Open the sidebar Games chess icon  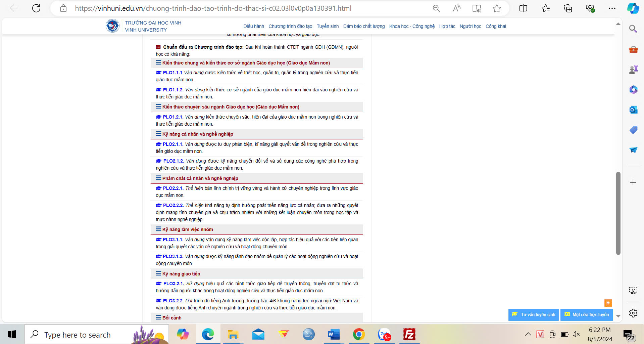pos(633,70)
